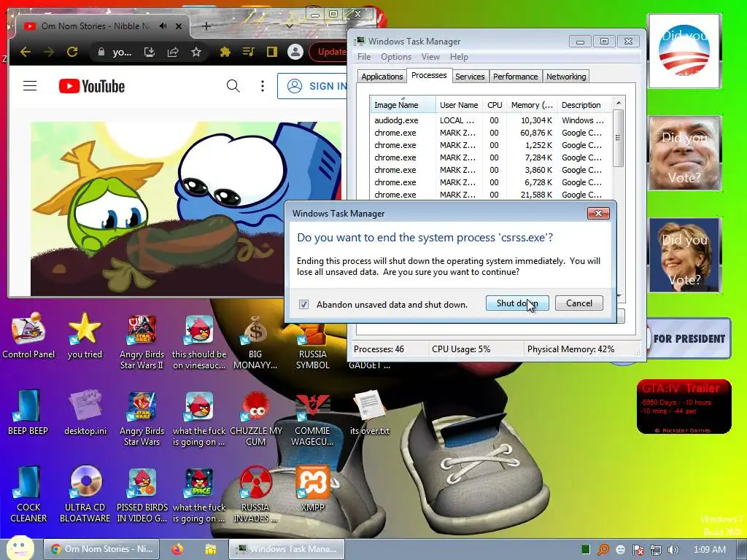Click the YouTube search magnifier icon
The height and width of the screenshot is (560, 747).
[233, 86]
